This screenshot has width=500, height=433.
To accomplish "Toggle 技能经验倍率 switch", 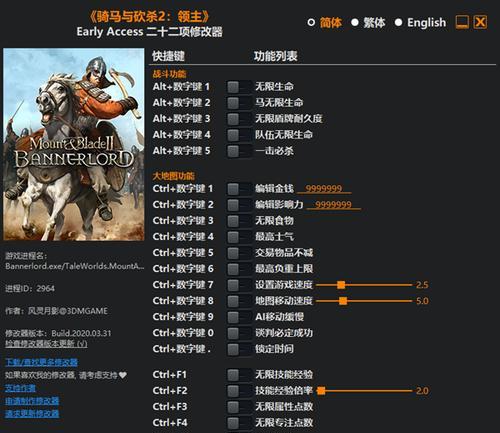I will coord(239,391).
